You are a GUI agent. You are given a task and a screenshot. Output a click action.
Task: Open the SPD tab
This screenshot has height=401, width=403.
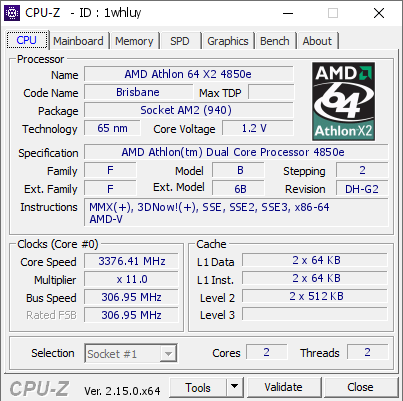pyautogui.click(x=180, y=41)
